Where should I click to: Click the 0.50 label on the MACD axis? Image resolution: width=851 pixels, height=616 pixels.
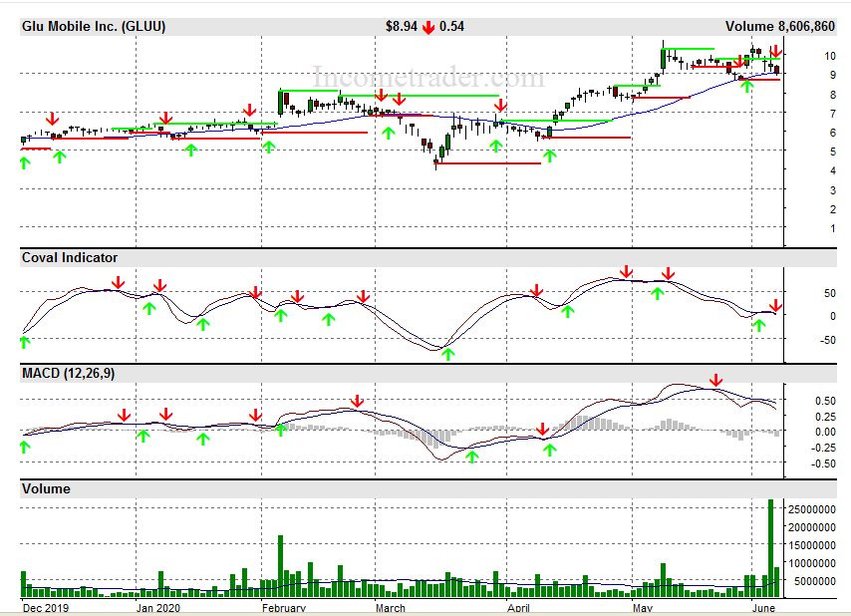pyautogui.click(x=825, y=401)
